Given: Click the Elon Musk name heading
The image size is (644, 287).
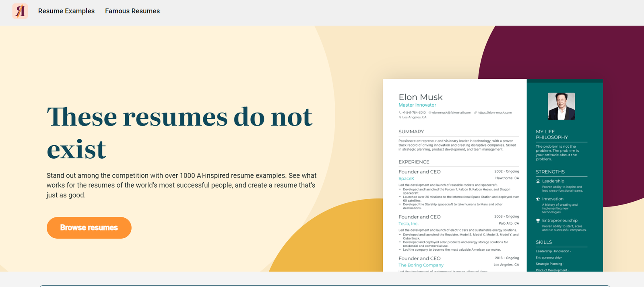Looking at the screenshot, I should [421, 97].
